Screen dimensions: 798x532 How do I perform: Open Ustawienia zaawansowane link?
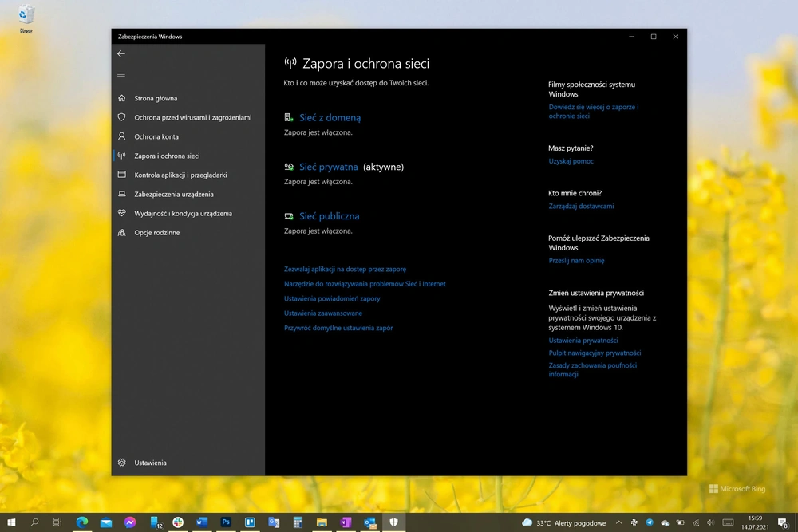(x=323, y=313)
